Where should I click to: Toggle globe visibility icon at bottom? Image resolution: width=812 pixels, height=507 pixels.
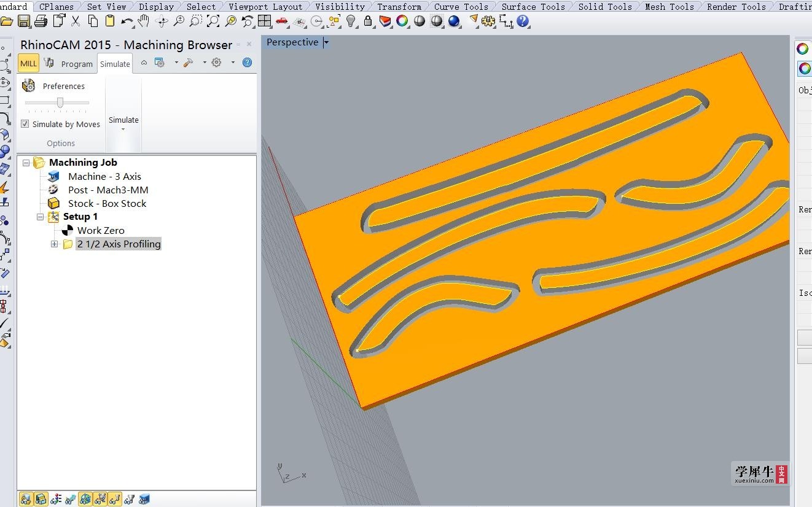tap(85, 499)
